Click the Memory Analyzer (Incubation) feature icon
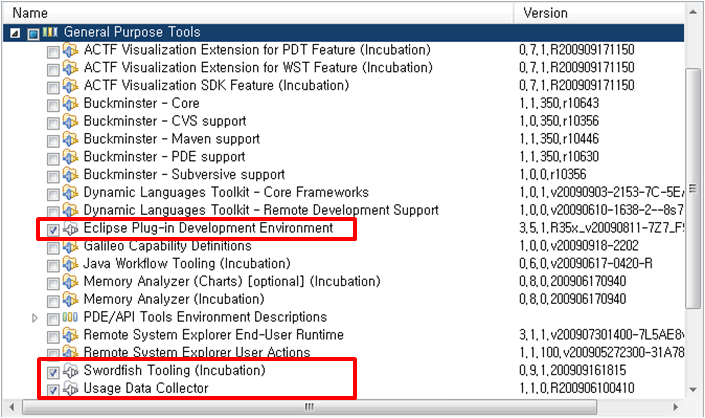Image resolution: width=705 pixels, height=418 pixels. 70,300
